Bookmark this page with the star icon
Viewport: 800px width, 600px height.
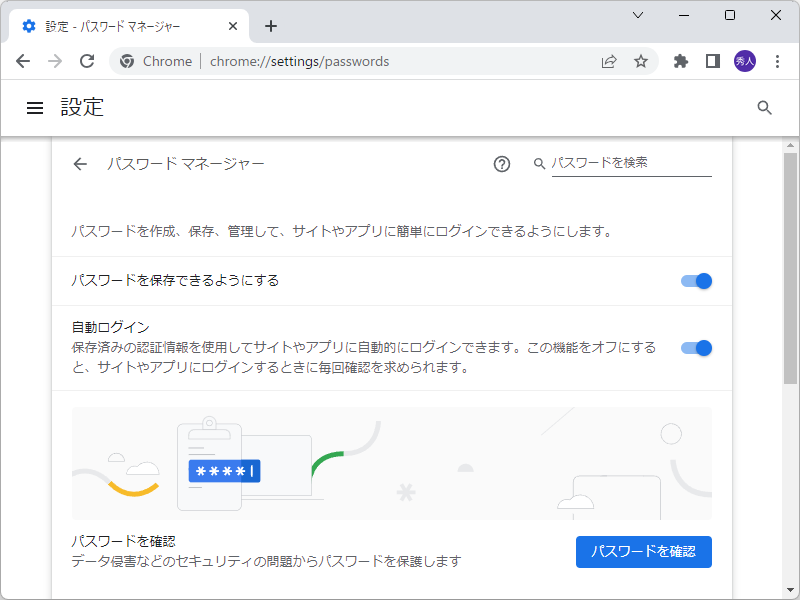pos(641,61)
